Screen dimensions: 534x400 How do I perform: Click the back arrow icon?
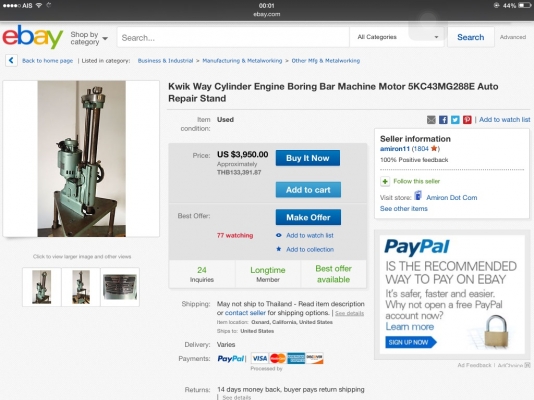[x=11, y=61]
